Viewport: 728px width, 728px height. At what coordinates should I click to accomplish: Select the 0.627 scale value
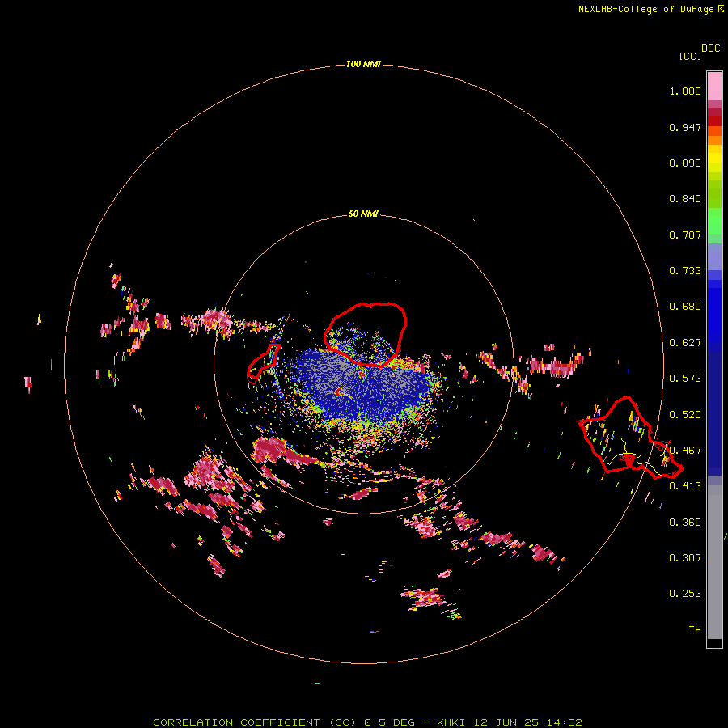coord(685,343)
